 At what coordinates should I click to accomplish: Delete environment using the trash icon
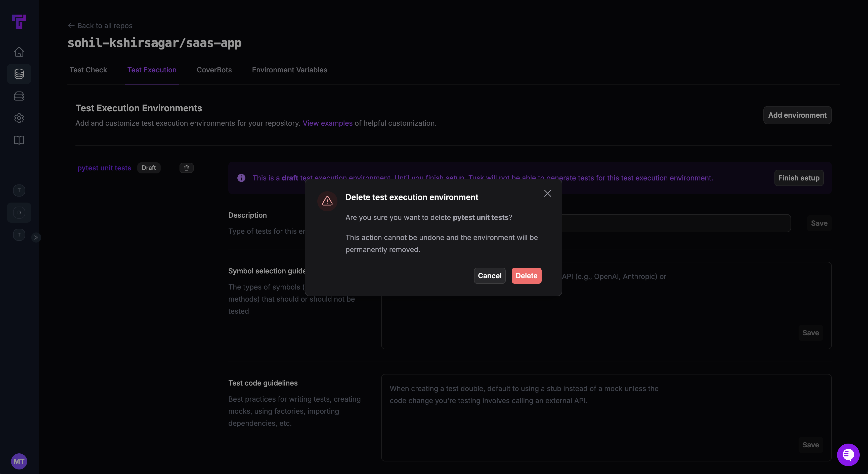point(186,168)
